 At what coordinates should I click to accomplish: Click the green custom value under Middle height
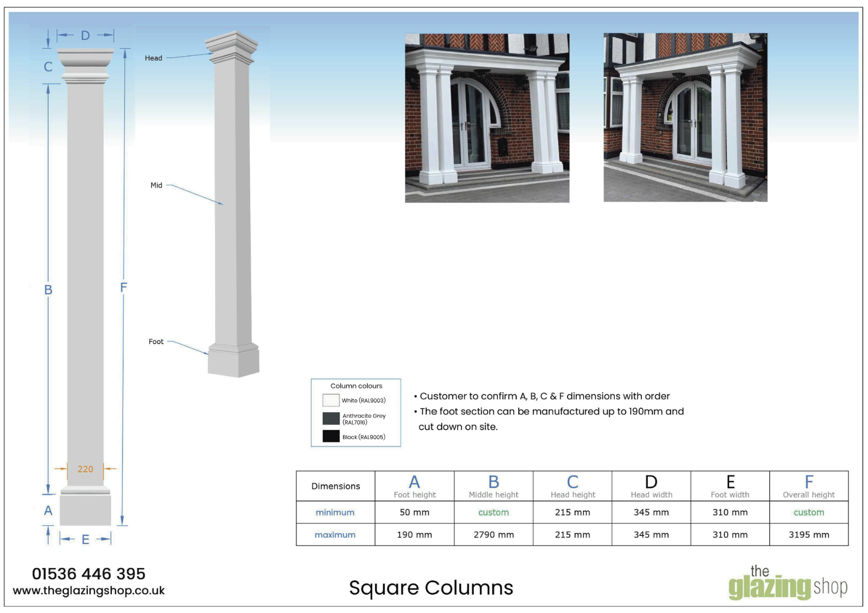pyautogui.click(x=493, y=512)
